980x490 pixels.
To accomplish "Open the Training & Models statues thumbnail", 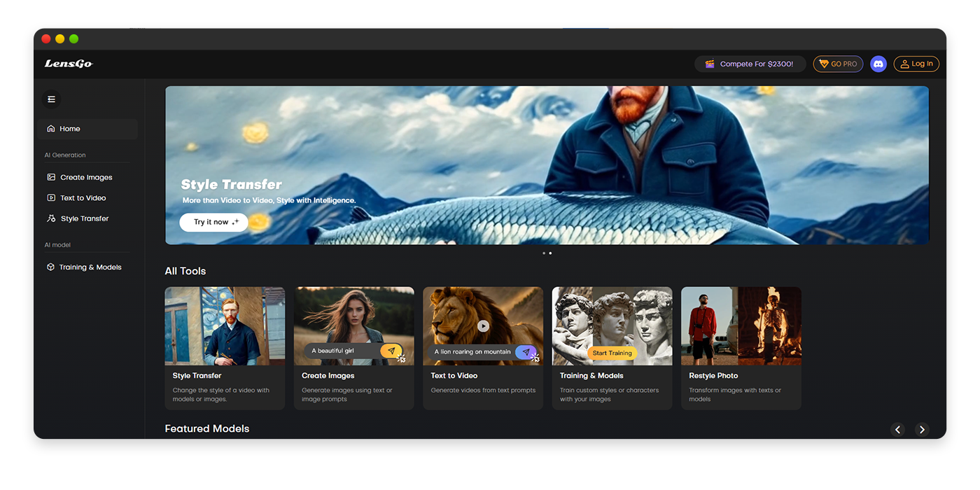I will 612,325.
